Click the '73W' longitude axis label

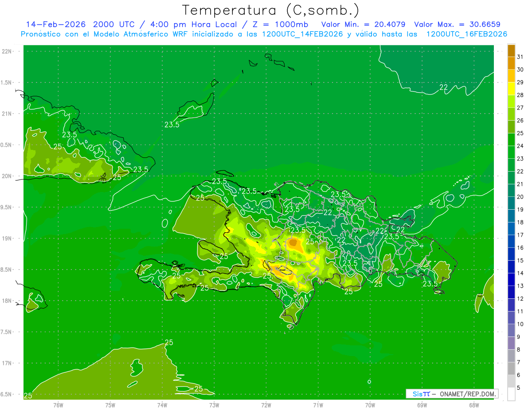point(214,405)
